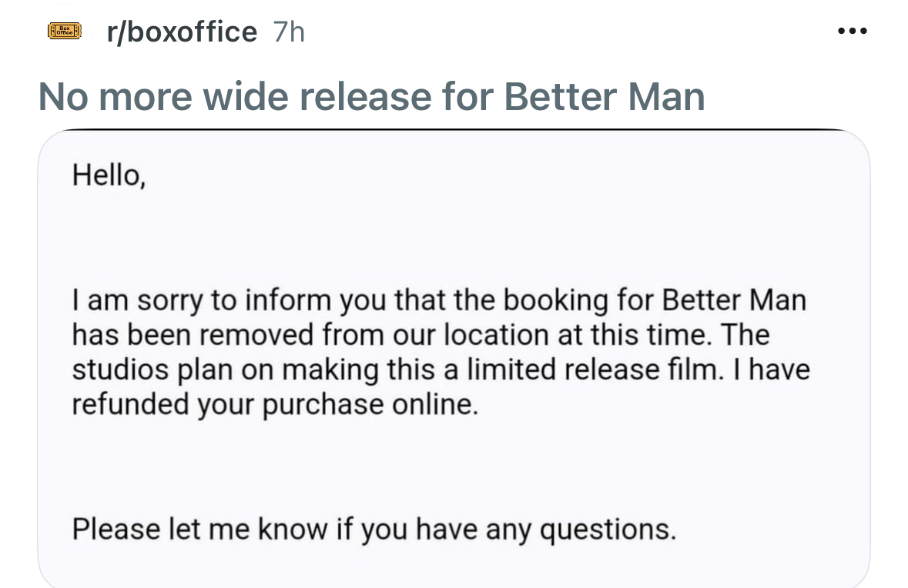Click the 'Hello,' greeting in the image
The width and height of the screenshot is (908, 588).
click(109, 175)
